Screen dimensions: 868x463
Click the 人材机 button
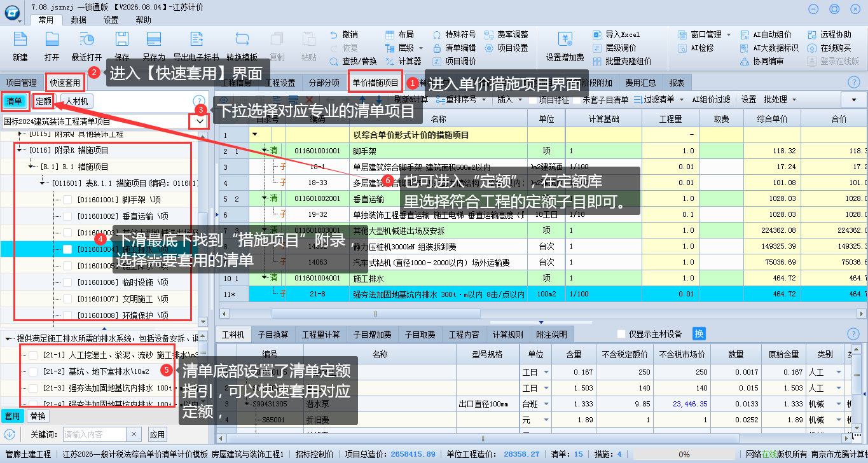click(x=77, y=101)
